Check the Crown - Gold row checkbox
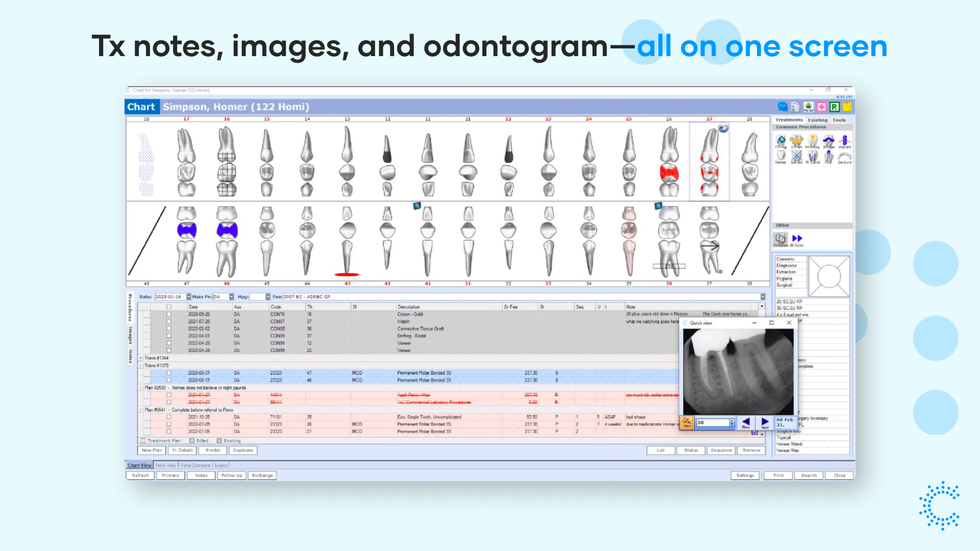 point(168,314)
